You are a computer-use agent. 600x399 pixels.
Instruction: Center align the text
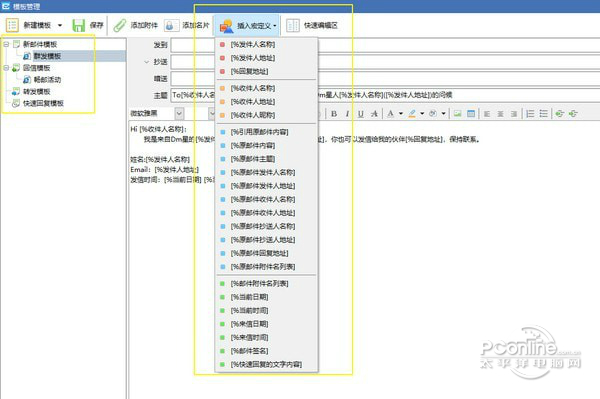500,114
